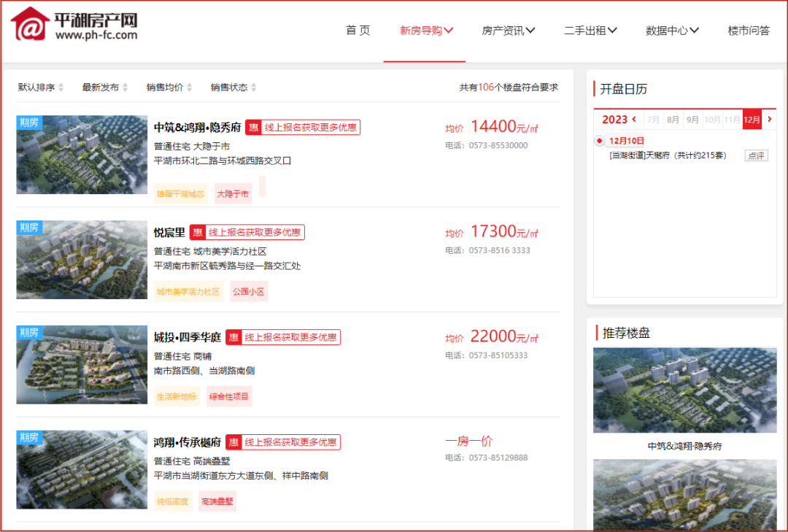
Task: Click the 纯低密度 tag
Action: [x=172, y=501]
